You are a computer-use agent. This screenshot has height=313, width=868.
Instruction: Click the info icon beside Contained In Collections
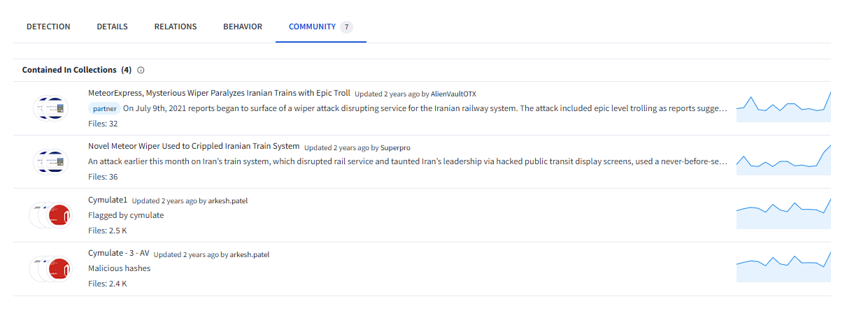(x=141, y=71)
